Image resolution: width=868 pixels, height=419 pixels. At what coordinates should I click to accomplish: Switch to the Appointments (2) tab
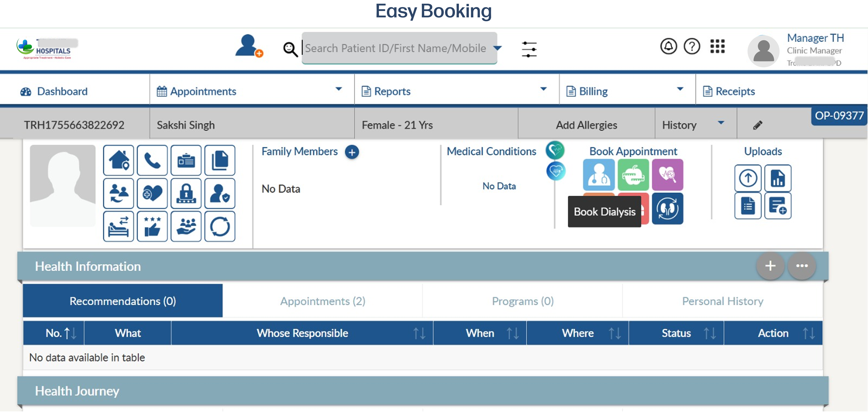click(323, 301)
